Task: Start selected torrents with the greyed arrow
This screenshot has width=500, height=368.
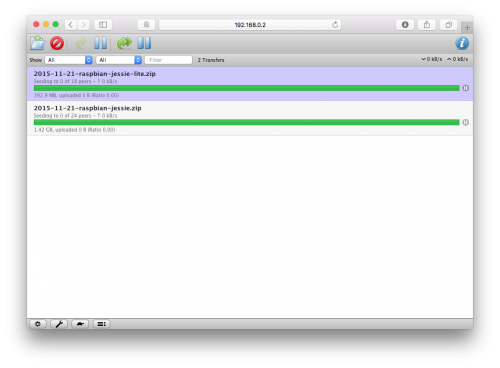Action: coord(81,43)
